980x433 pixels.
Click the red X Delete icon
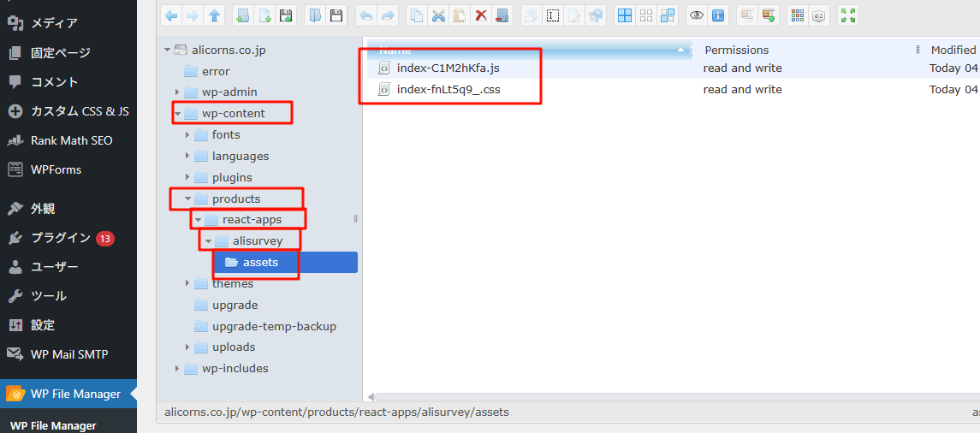click(x=481, y=15)
